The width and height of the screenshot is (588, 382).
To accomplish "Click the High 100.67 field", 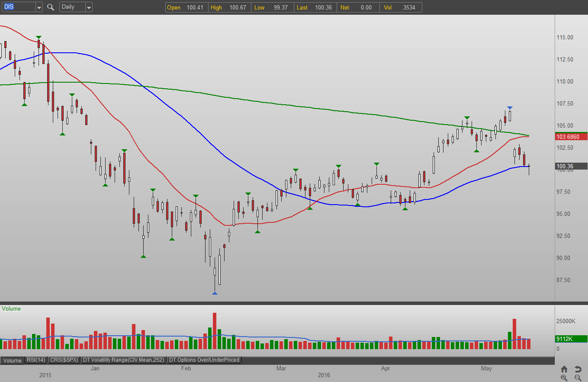I will click(229, 7).
